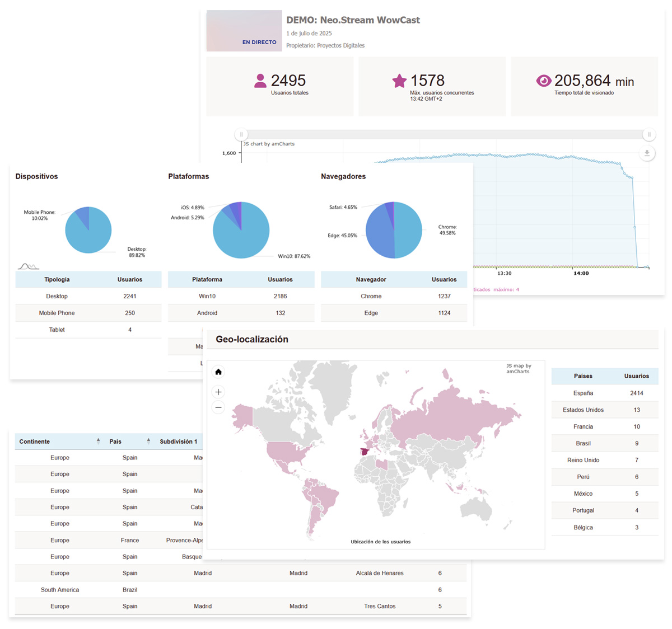Click the Navegador column header

(371, 279)
